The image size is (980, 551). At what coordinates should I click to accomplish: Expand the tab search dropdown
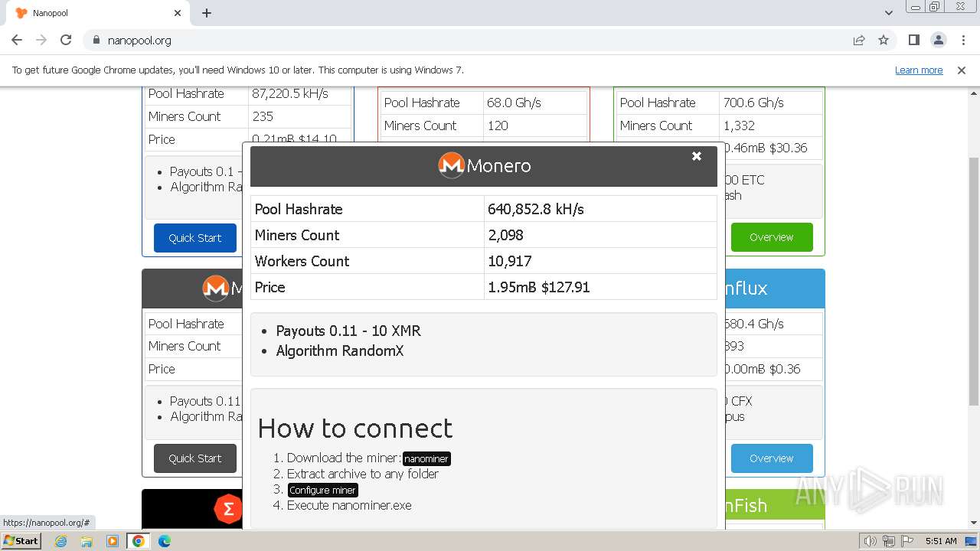tap(888, 13)
